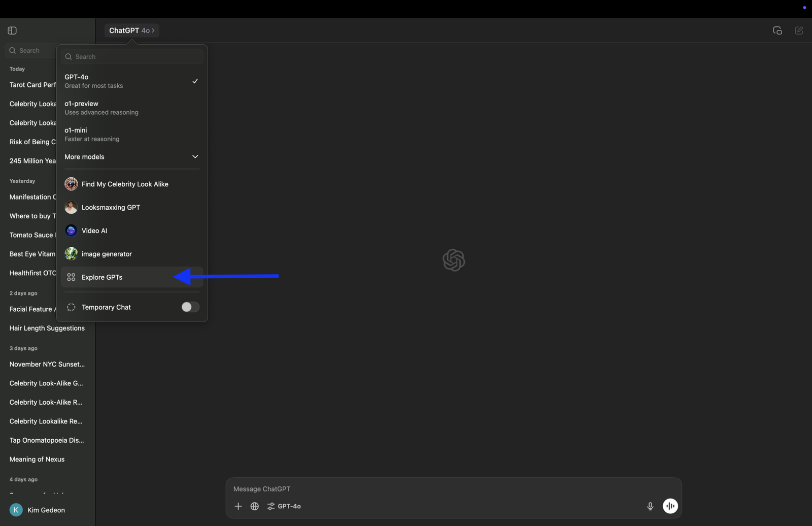Screen dimensions: 812x526
Task: Focus the model menu Search field
Action: [x=132, y=57]
